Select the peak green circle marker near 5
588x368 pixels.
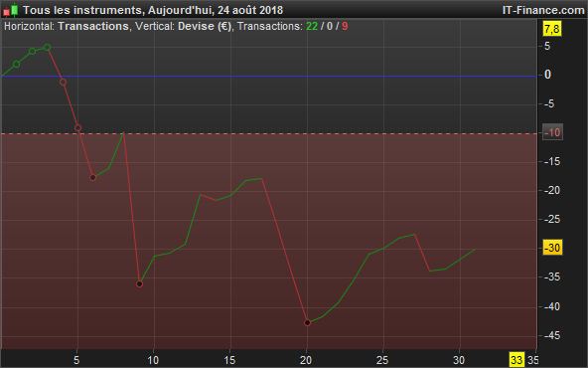tap(48, 48)
